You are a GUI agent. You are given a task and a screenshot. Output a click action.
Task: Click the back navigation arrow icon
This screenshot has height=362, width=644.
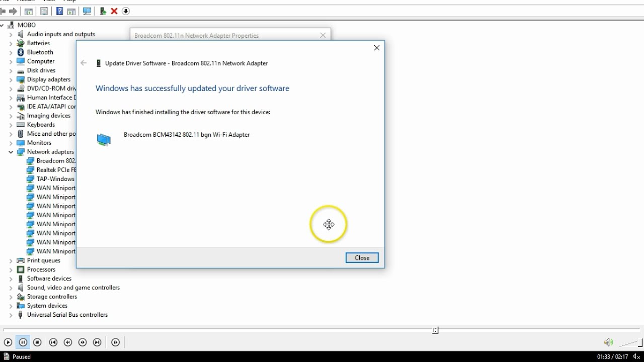[3, 11]
